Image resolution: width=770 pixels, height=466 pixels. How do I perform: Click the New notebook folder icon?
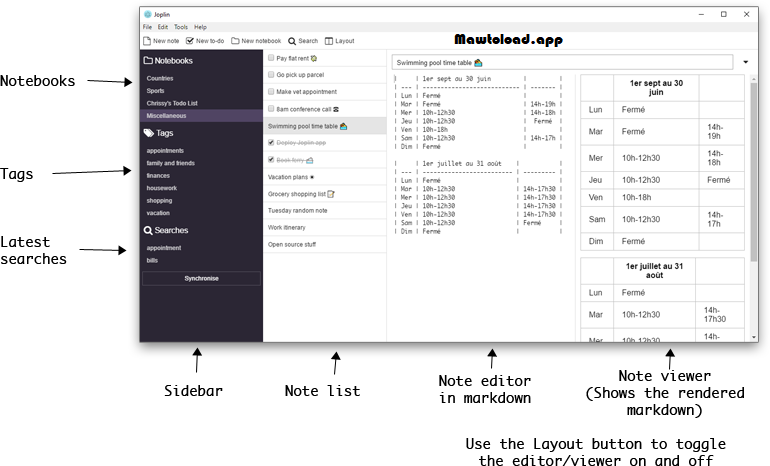(235, 41)
